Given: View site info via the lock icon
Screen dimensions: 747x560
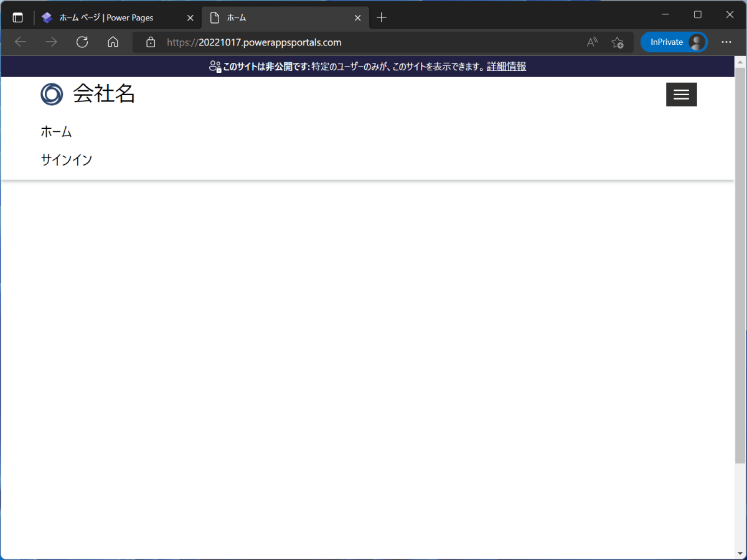Looking at the screenshot, I should click(150, 42).
